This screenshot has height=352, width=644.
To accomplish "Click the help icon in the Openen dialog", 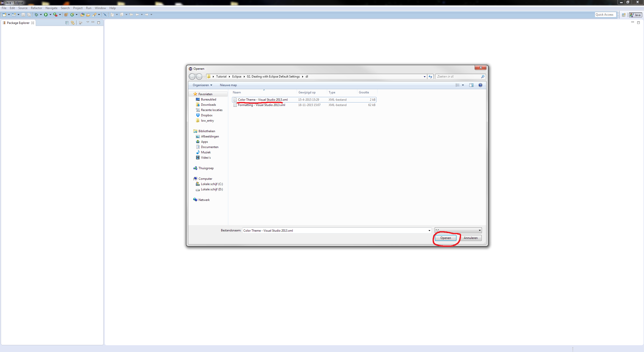I will (480, 85).
